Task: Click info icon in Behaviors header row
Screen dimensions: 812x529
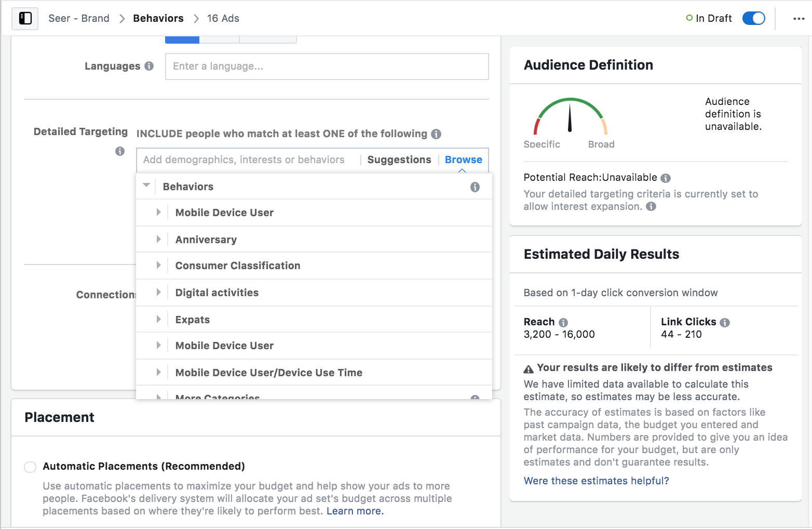Action: click(475, 187)
